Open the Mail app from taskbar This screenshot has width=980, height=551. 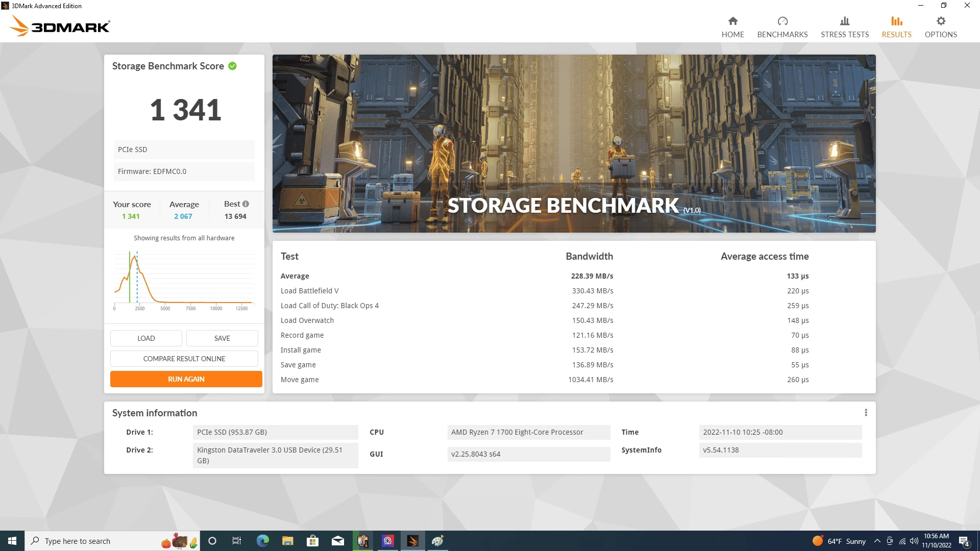(x=337, y=541)
